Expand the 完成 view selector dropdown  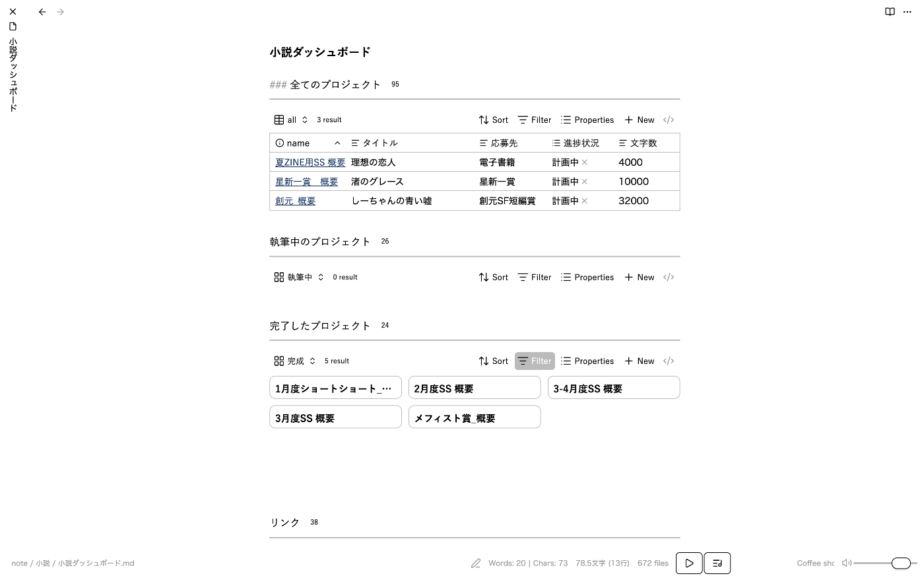295,361
